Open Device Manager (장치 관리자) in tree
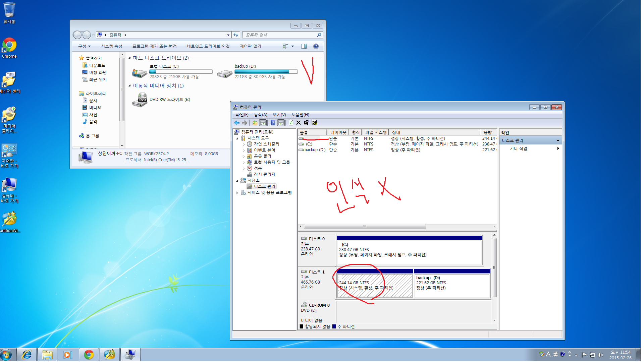 264,174
